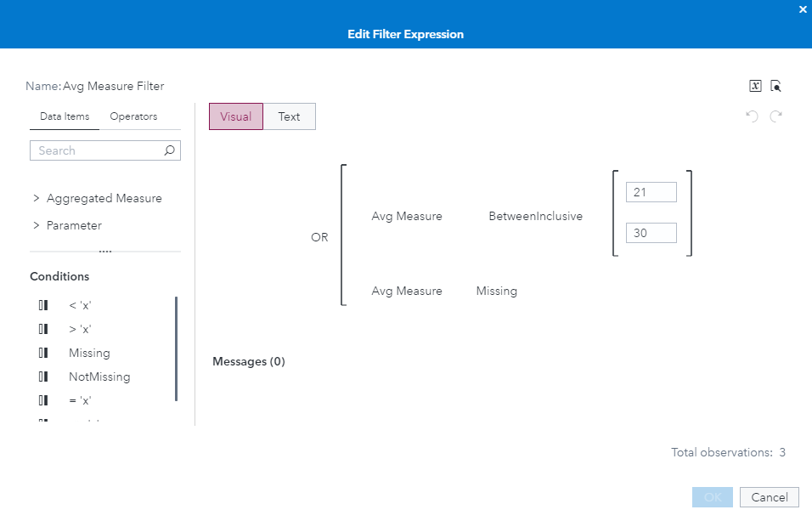Open the Data Items tab
This screenshot has height=521, width=812.
coord(65,116)
